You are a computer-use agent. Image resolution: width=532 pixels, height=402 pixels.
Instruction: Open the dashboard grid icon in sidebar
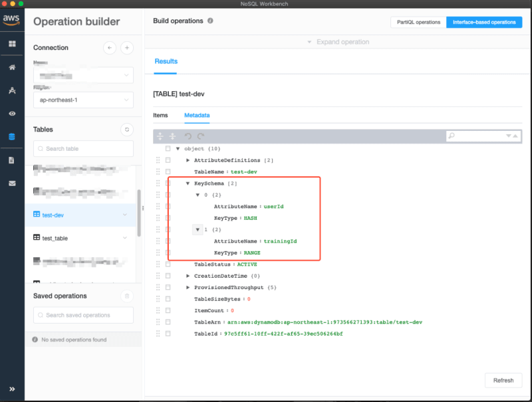[x=12, y=44]
